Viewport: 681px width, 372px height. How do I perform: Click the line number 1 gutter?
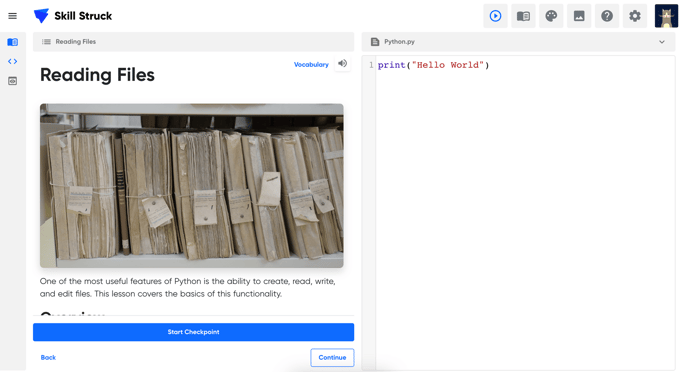click(371, 65)
